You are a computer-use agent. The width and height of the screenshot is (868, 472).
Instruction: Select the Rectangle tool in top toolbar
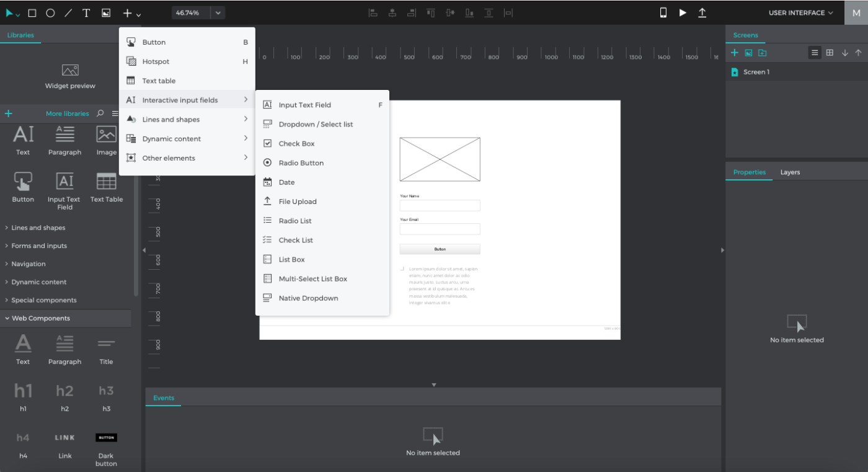pyautogui.click(x=32, y=13)
